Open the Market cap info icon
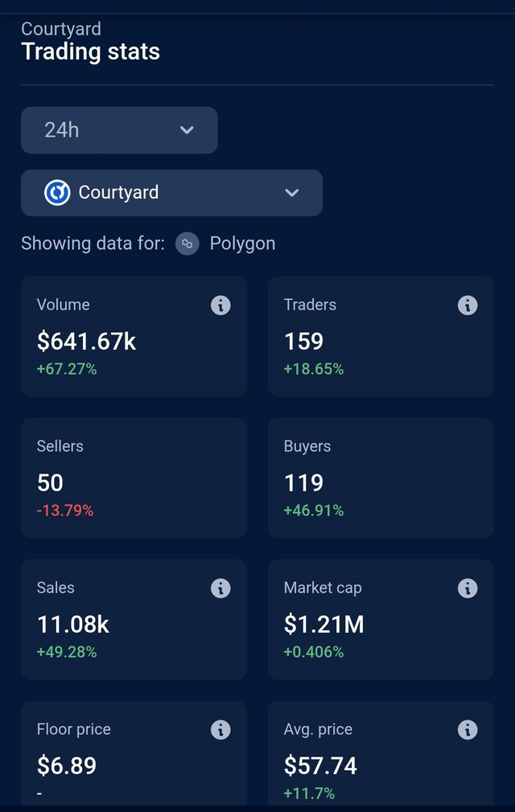515x812 pixels. pos(468,588)
